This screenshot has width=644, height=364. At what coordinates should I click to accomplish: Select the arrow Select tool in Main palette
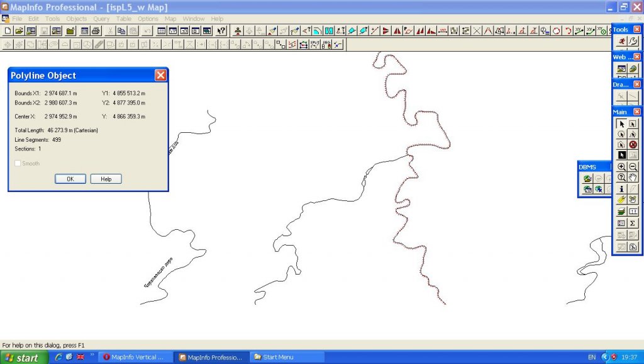pyautogui.click(x=621, y=124)
